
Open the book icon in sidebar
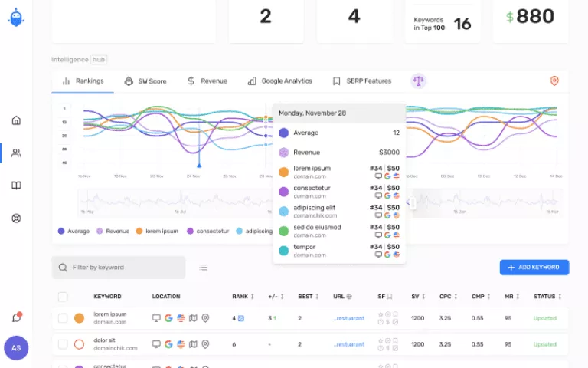tap(16, 186)
